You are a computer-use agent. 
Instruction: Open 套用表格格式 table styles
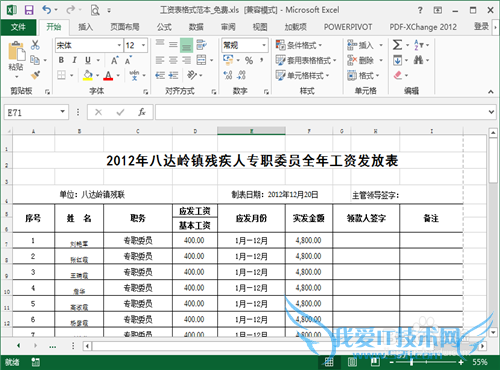tap(306, 60)
